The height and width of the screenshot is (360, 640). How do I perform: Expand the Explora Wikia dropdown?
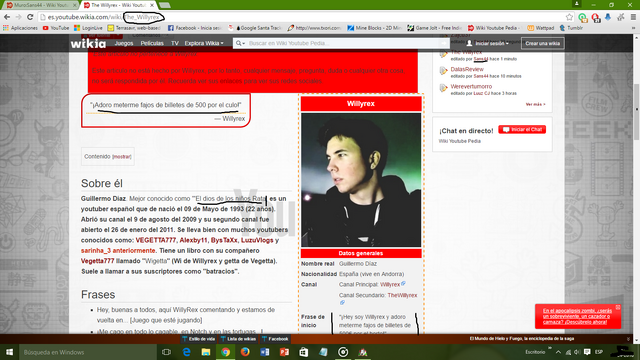tap(204, 43)
